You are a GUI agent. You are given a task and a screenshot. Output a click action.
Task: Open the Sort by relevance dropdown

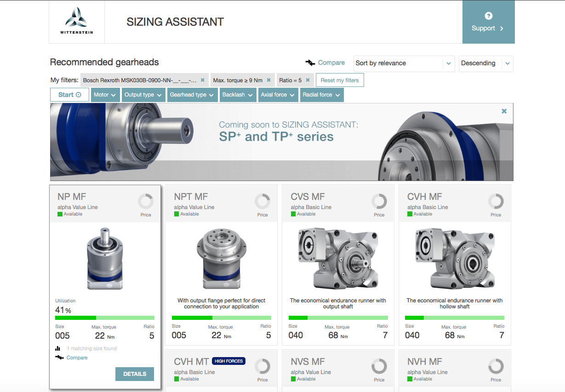(x=404, y=63)
